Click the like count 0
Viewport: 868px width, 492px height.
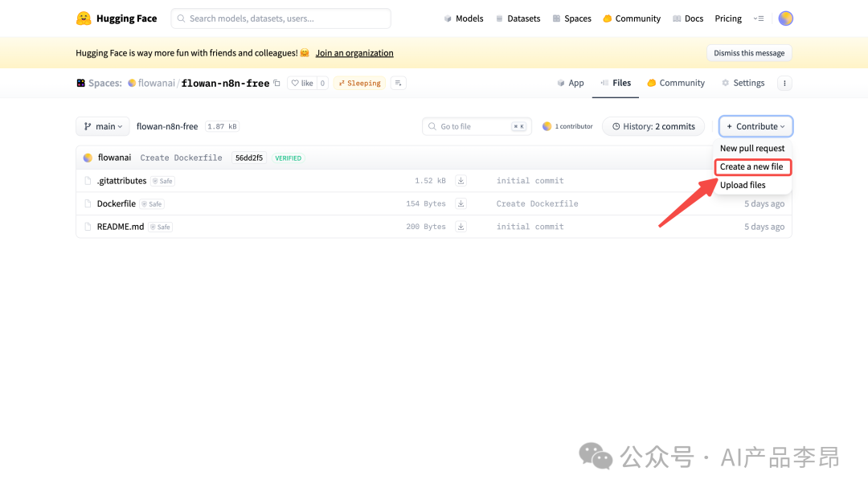(322, 83)
